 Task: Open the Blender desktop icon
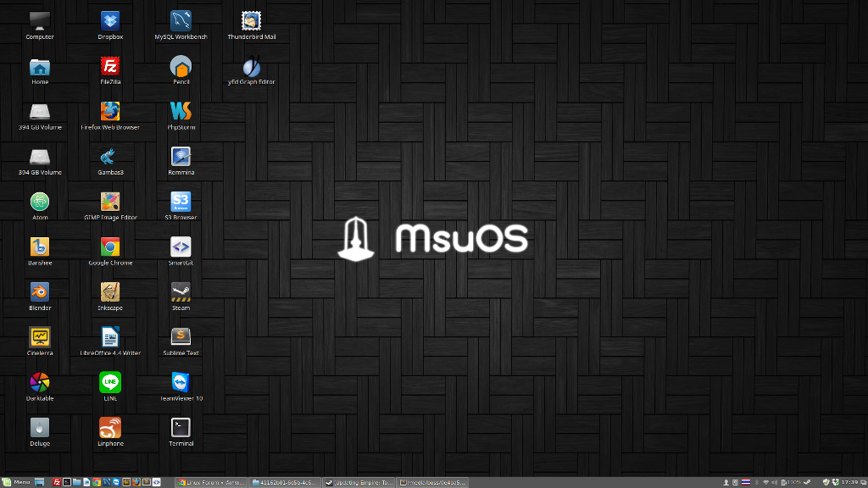pyautogui.click(x=40, y=292)
